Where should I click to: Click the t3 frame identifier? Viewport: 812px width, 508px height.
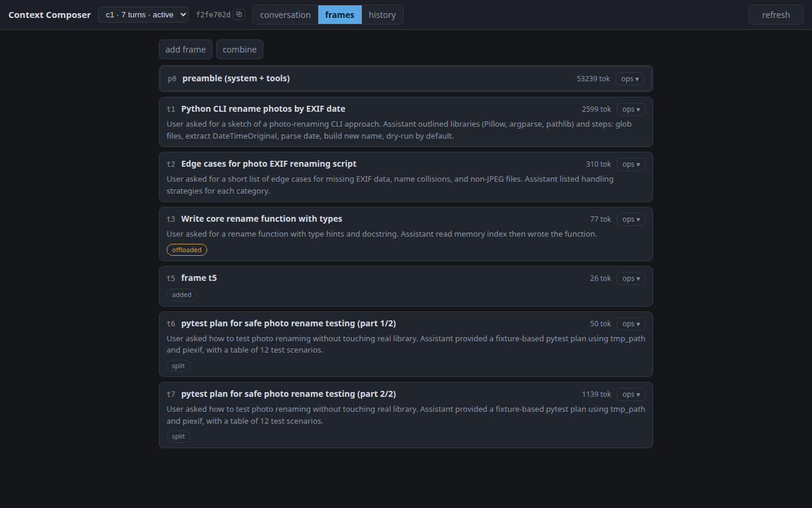coord(171,219)
